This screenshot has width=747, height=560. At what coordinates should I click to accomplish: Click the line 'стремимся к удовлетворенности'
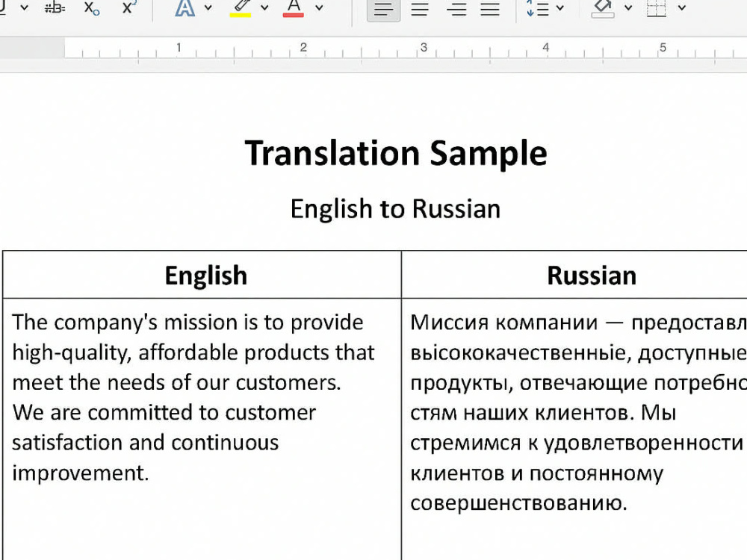[577, 444]
